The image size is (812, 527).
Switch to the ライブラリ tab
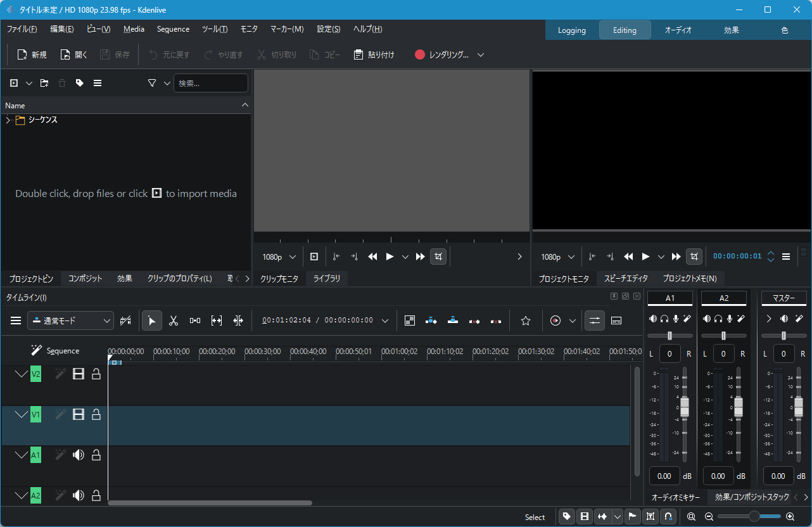click(x=327, y=279)
